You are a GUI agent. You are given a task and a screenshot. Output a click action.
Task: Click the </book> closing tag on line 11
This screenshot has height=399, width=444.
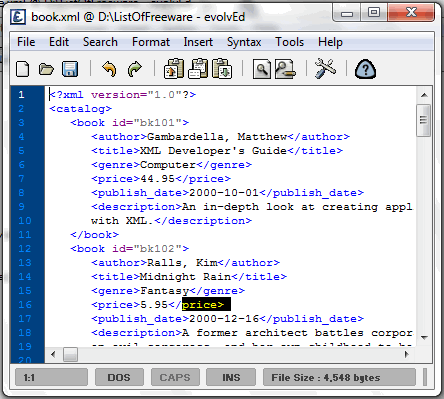click(94, 235)
